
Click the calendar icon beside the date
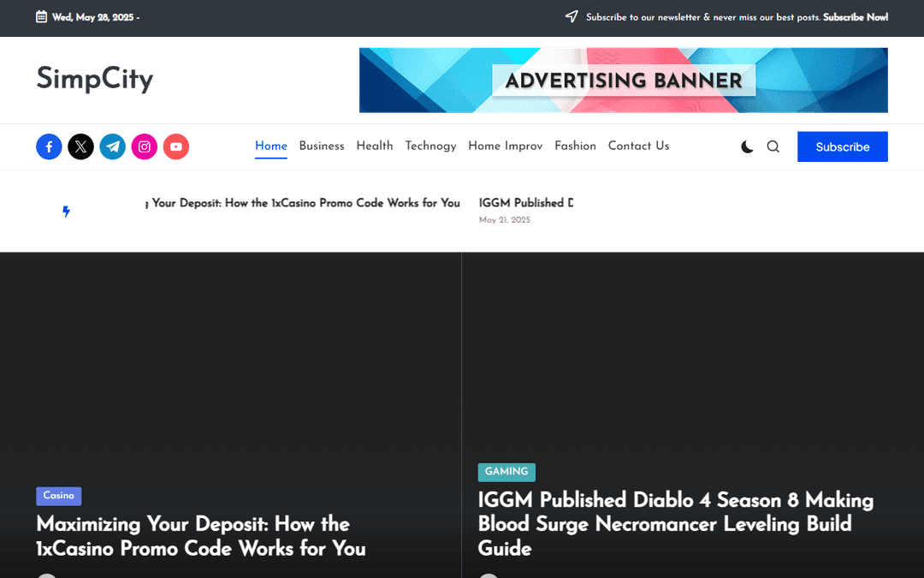41,16
